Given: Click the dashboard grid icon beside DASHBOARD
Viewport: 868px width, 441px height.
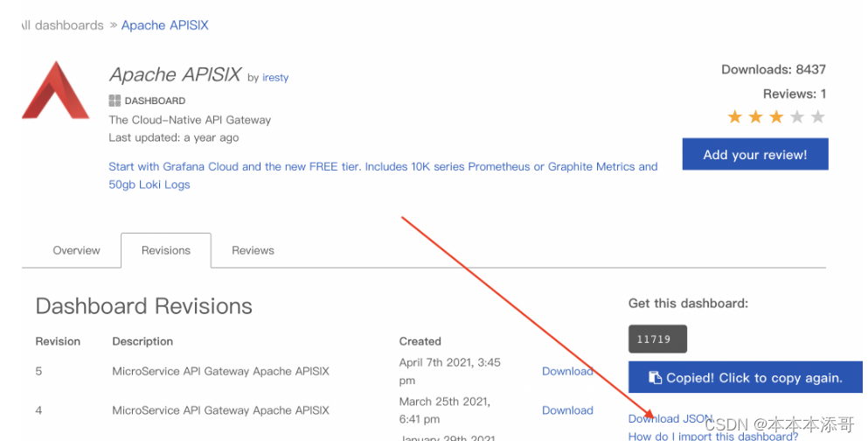Looking at the screenshot, I should point(115,101).
